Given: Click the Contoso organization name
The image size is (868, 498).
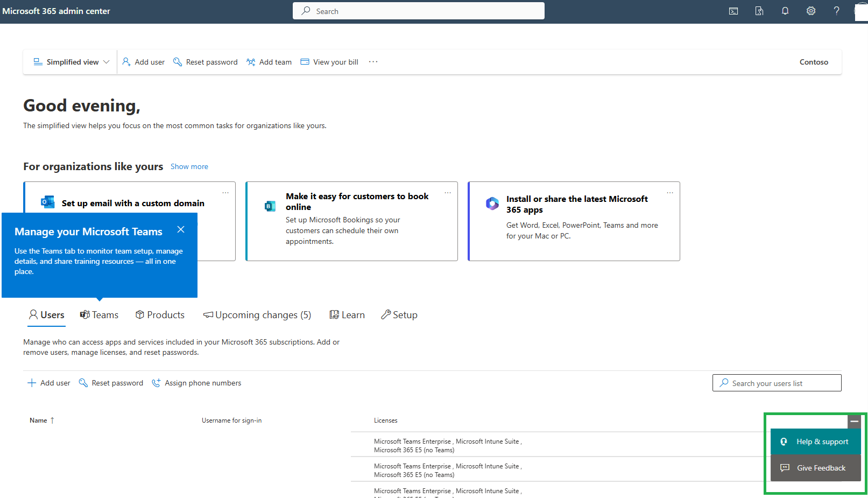Looking at the screenshot, I should click(x=814, y=62).
